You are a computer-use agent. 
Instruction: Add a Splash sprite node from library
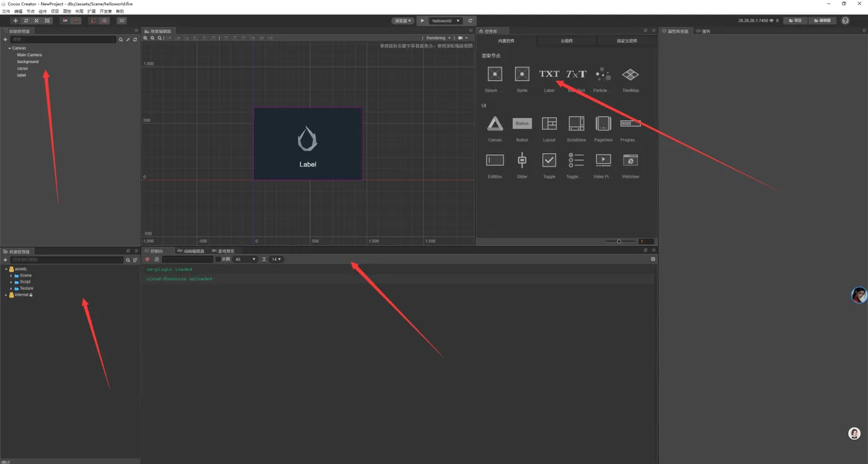tap(495, 74)
